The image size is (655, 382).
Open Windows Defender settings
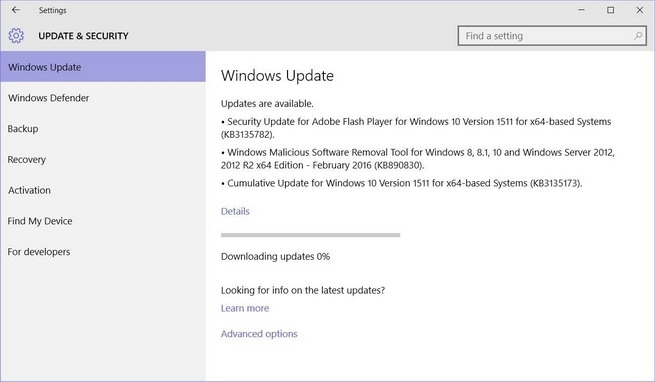[103, 98]
